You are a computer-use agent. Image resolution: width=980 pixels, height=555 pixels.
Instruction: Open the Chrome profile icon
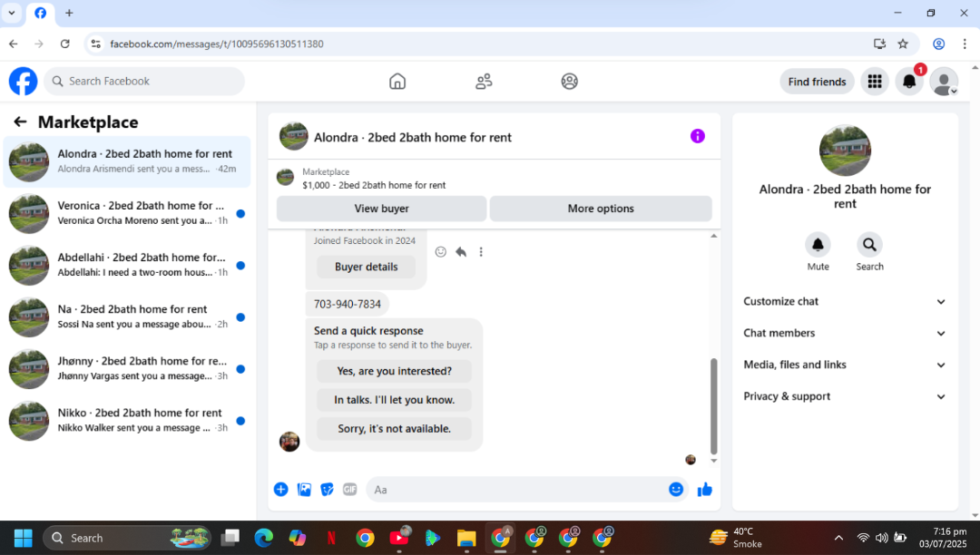[939, 44]
